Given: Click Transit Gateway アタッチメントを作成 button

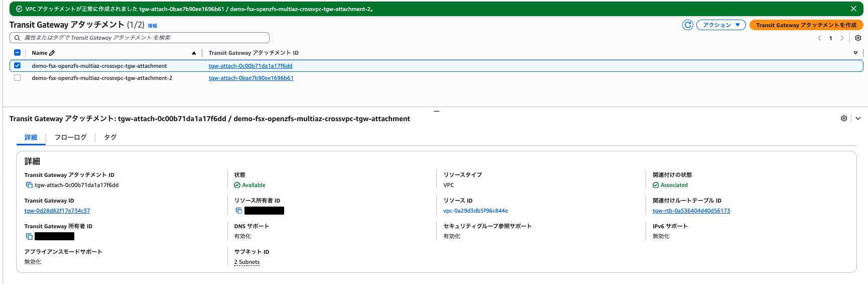Looking at the screenshot, I should tap(806, 25).
